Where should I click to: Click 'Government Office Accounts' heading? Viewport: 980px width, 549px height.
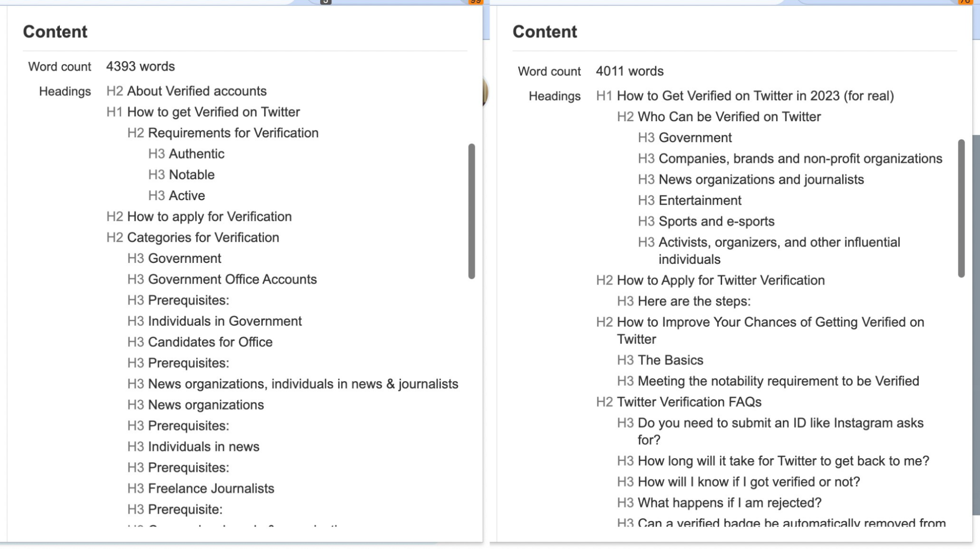pyautogui.click(x=232, y=280)
